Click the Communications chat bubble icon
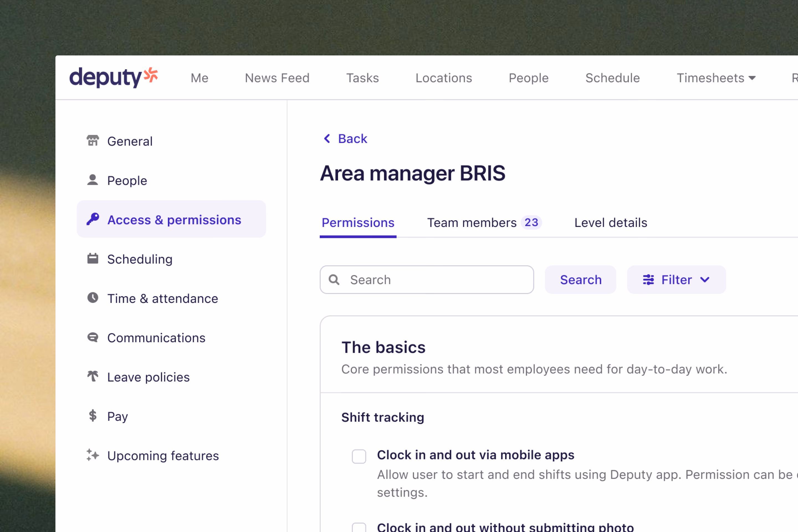The height and width of the screenshot is (532, 798). tap(92, 337)
